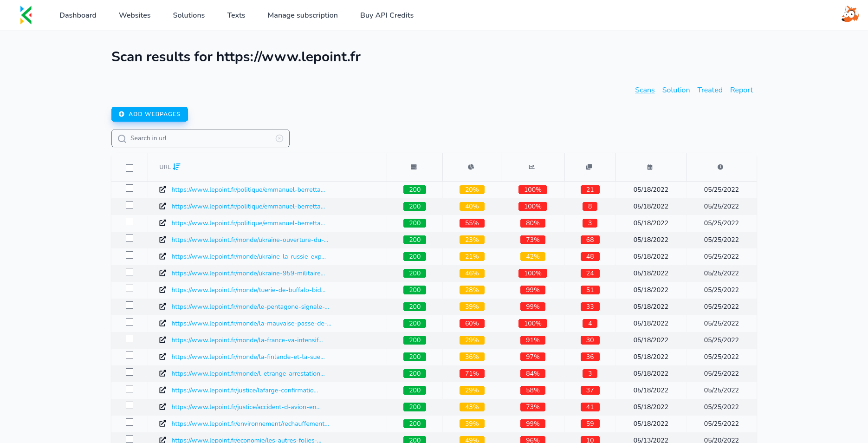Open the monde/la-mauvaise-passe-de link

251,323
